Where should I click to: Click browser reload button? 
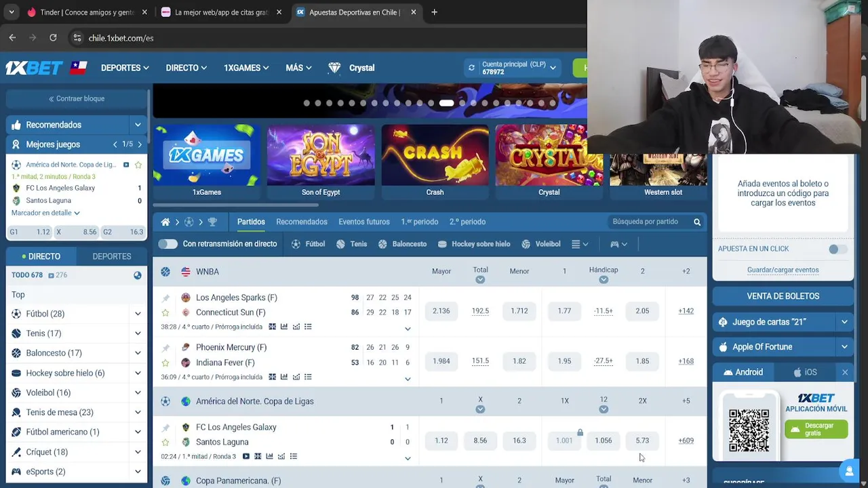tap(53, 38)
